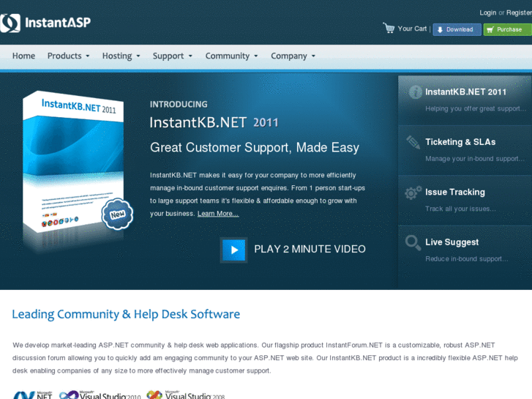532x399 pixels.
Task: Open the Community menu
Action: pos(232,56)
